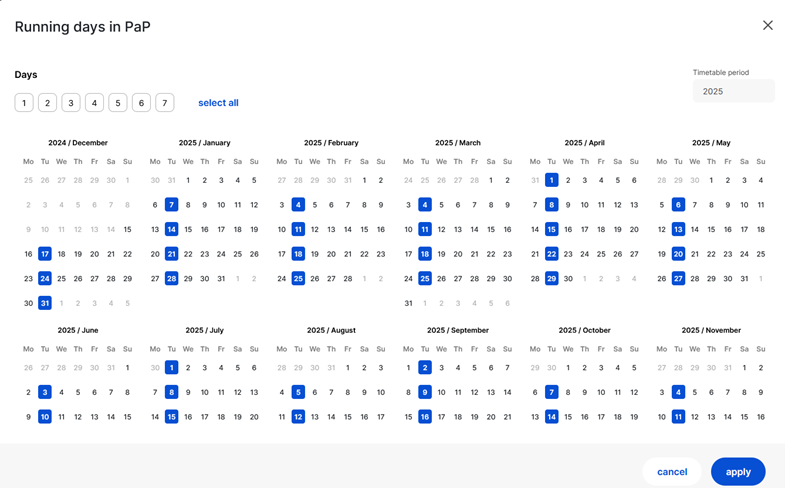The image size is (785, 488).
Task: Deselect October 14, 2025
Action: 551,417
